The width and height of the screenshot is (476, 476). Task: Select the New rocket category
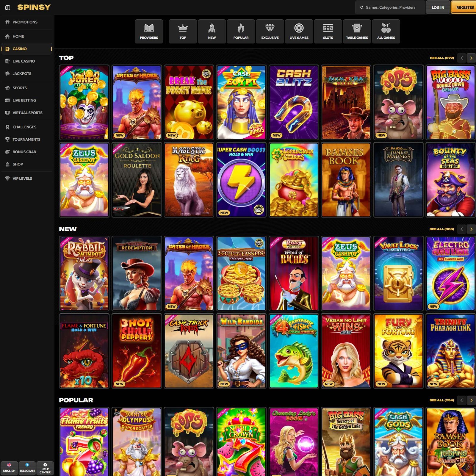tap(212, 32)
